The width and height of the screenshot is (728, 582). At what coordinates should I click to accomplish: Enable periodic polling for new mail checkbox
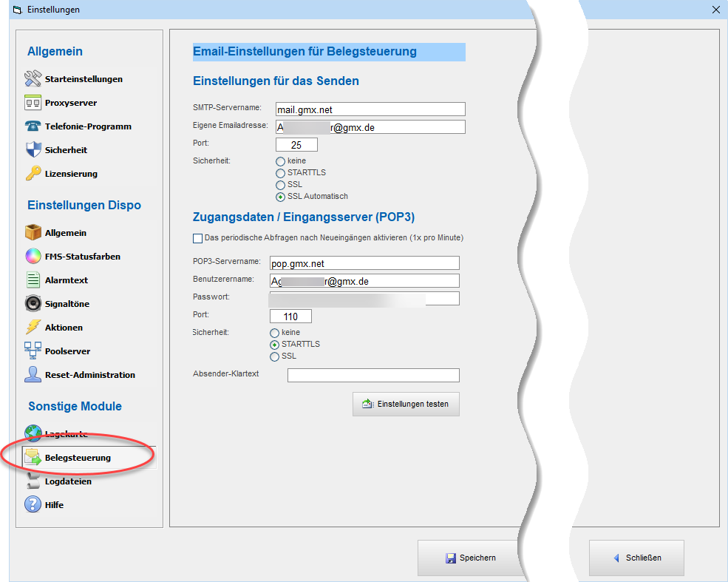coord(197,238)
